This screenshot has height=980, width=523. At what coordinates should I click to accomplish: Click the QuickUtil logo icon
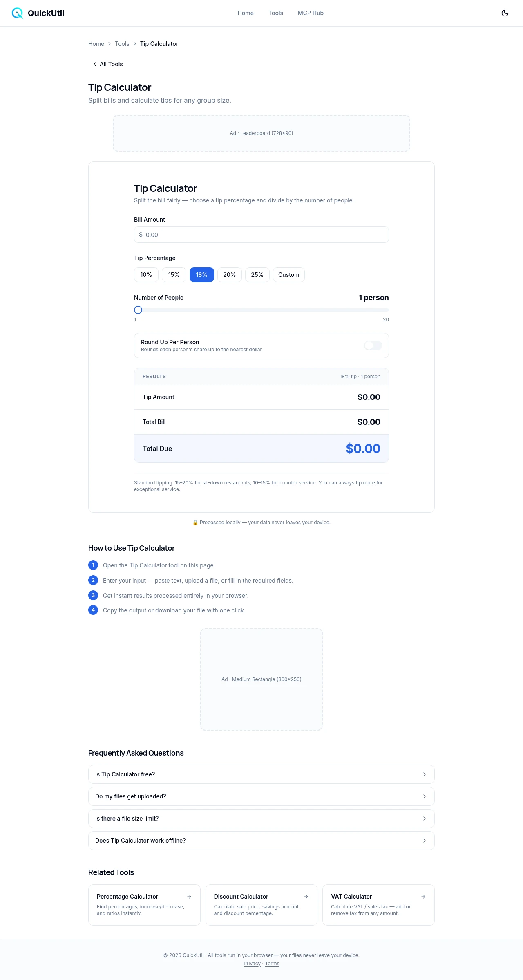[x=17, y=13]
